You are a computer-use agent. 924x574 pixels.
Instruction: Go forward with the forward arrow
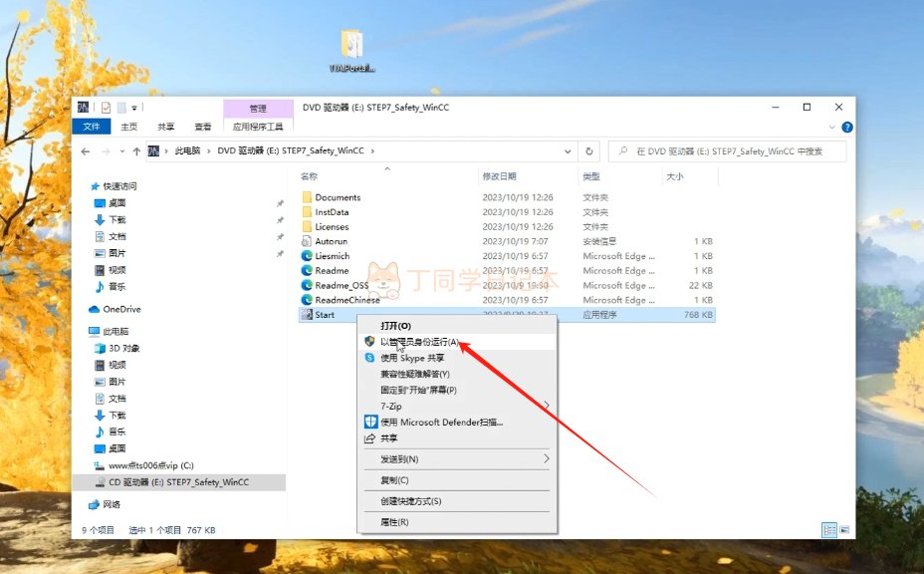click(107, 151)
